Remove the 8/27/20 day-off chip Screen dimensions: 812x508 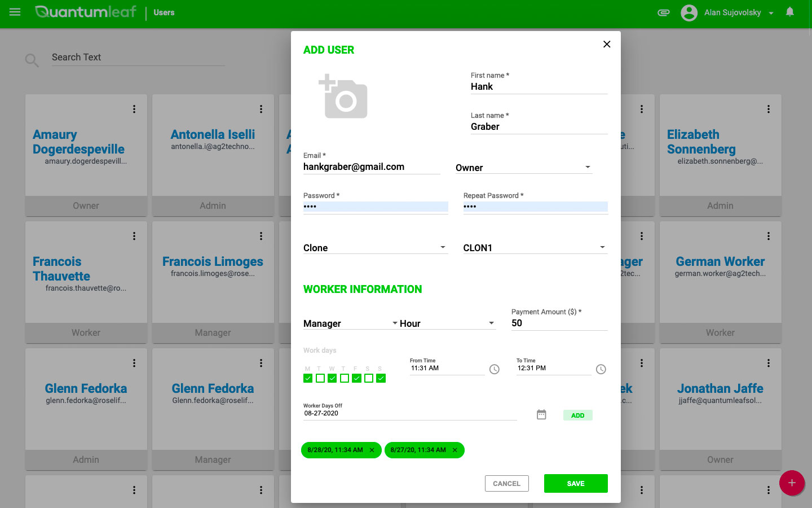(454, 450)
